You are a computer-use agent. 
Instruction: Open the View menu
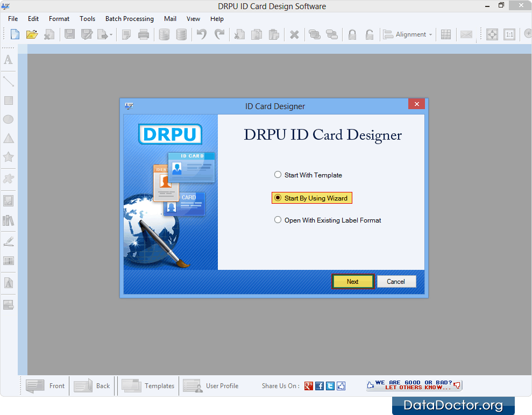(193, 19)
